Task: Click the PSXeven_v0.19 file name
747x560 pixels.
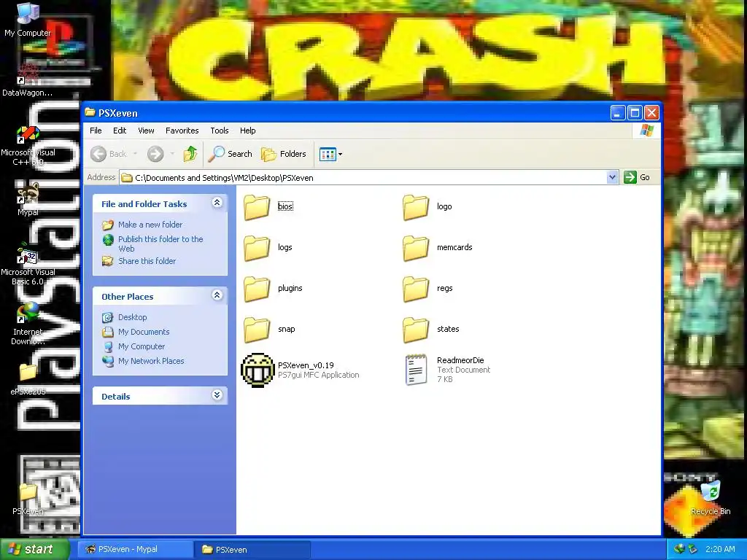Action: tap(306, 365)
